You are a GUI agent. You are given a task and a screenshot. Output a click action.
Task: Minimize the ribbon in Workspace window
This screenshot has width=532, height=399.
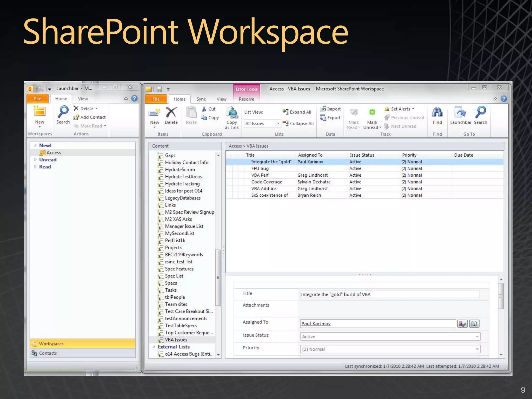point(495,99)
